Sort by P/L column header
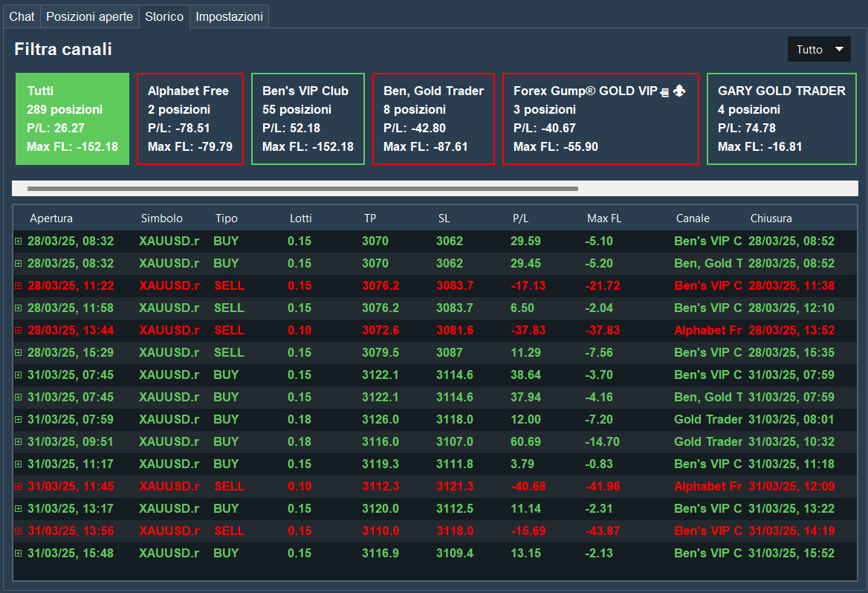868x593 pixels. pos(519,218)
